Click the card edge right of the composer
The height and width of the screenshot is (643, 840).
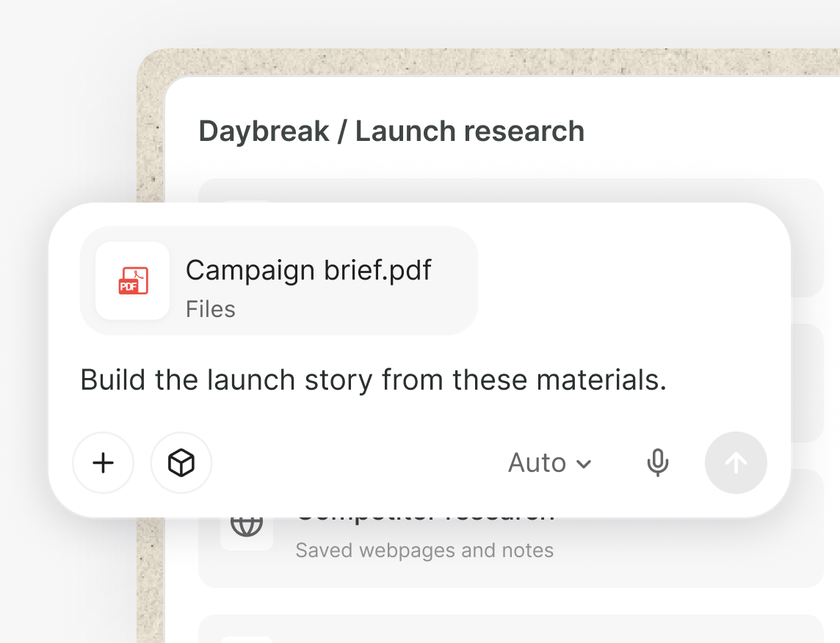point(808,383)
